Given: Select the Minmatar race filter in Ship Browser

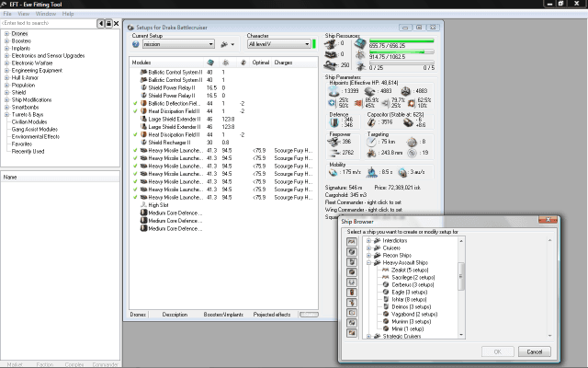Looking at the screenshot, I should tap(352, 272).
